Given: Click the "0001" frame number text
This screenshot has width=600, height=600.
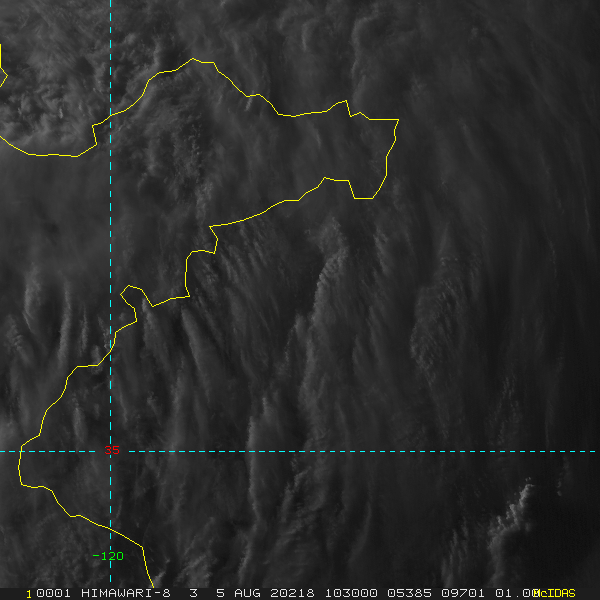Looking at the screenshot, I should coord(53,593).
